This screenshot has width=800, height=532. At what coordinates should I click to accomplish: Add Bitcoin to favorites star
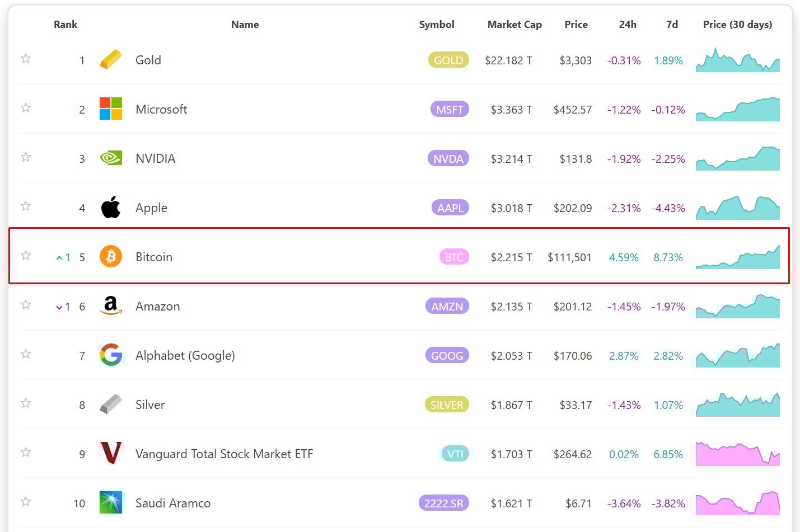[x=26, y=255]
